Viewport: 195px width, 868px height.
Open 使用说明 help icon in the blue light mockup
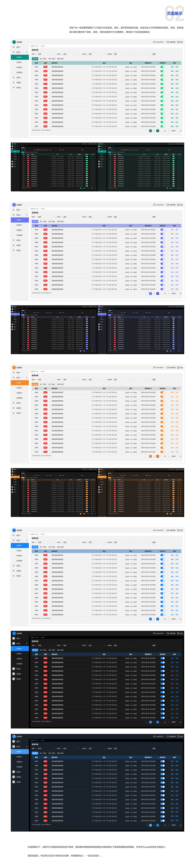tap(168, 530)
